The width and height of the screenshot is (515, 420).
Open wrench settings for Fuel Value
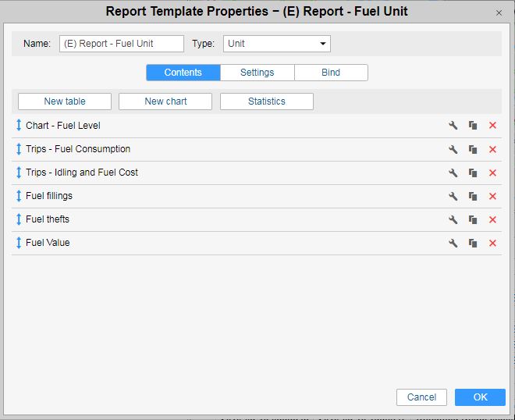pyautogui.click(x=453, y=243)
